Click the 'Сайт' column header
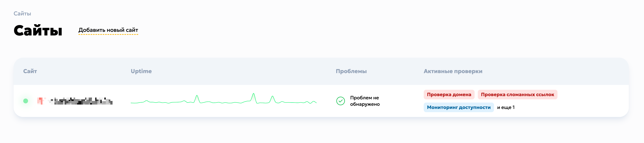 click(30, 71)
